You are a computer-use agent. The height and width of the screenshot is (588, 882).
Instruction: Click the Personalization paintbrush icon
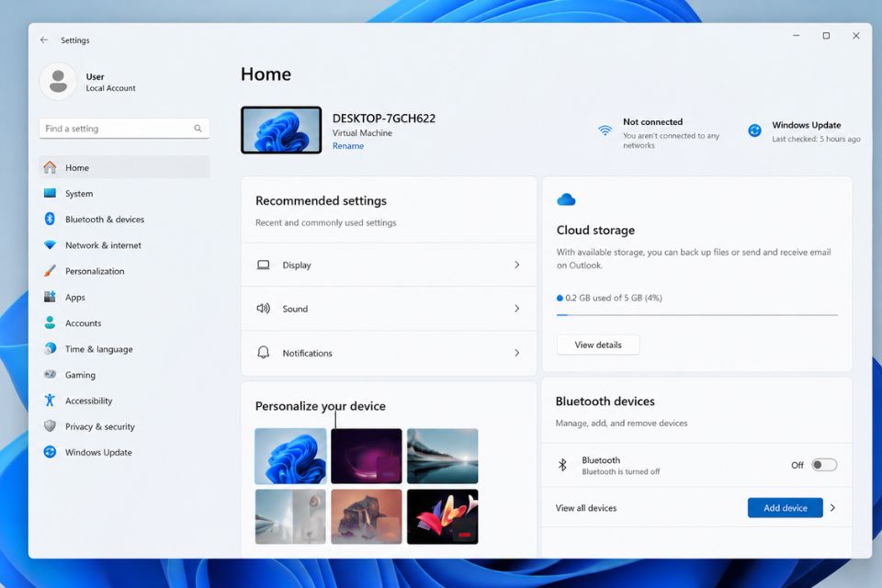(x=50, y=271)
